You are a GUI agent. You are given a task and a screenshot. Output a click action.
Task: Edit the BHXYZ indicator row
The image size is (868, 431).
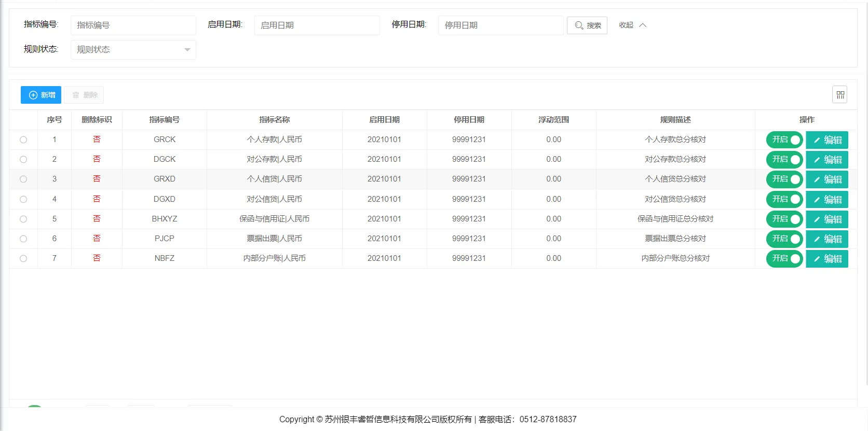(x=826, y=219)
